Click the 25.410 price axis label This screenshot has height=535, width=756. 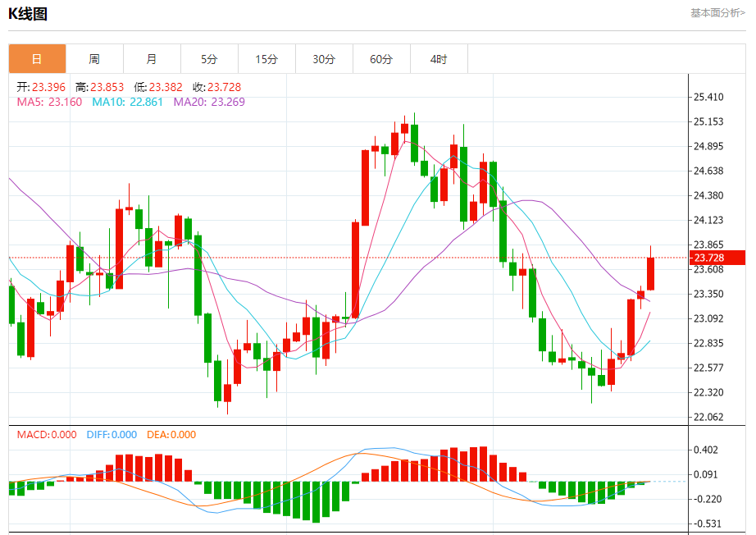(708, 97)
